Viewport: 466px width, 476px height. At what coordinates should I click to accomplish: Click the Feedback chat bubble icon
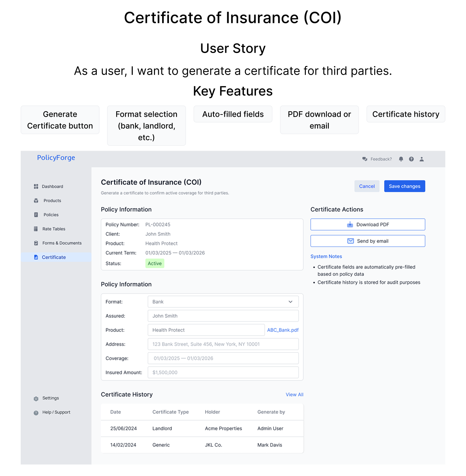point(365,159)
